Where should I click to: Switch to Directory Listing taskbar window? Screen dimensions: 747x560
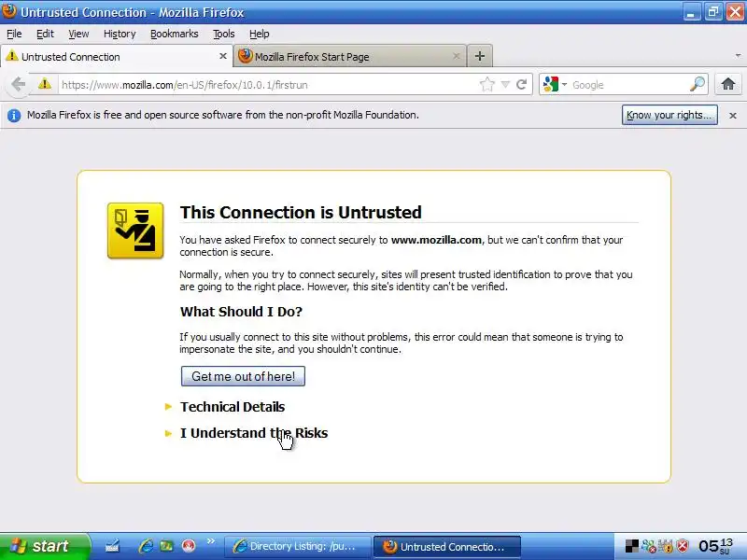click(297, 547)
